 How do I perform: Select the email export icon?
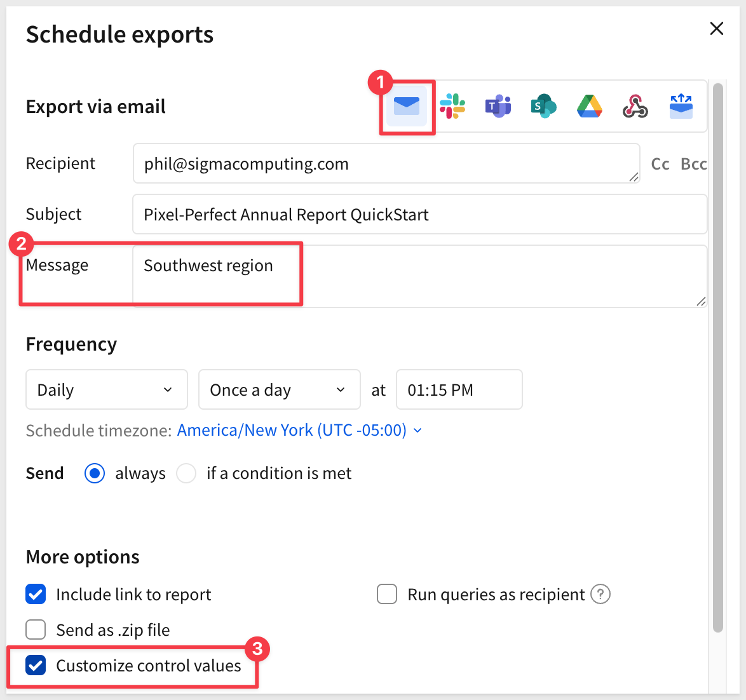coord(407,107)
